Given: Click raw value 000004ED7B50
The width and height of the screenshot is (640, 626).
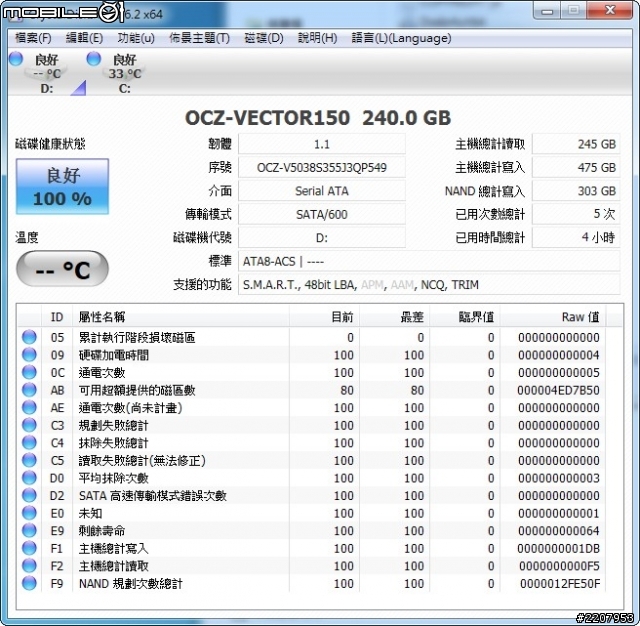Looking at the screenshot, I should (558, 390).
